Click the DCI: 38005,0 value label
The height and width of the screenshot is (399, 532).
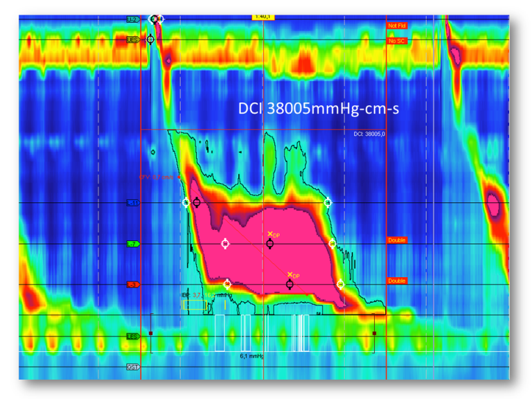pyautogui.click(x=370, y=134)
